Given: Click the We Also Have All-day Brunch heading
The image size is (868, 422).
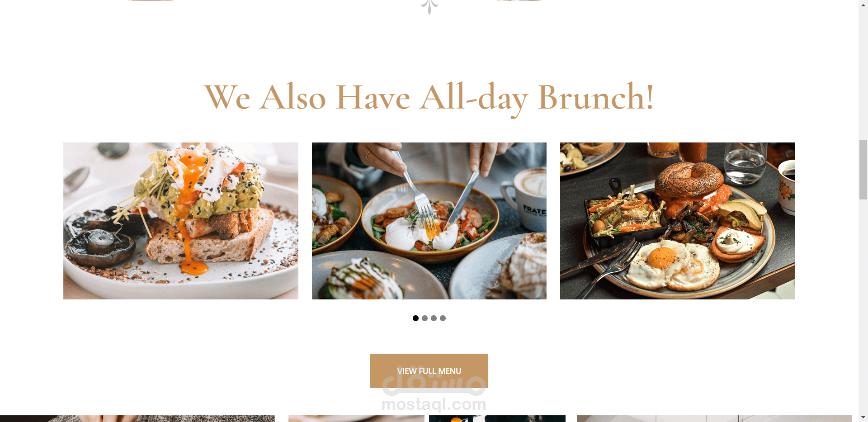Looking at the screenshot, I should tap(429, 97).
